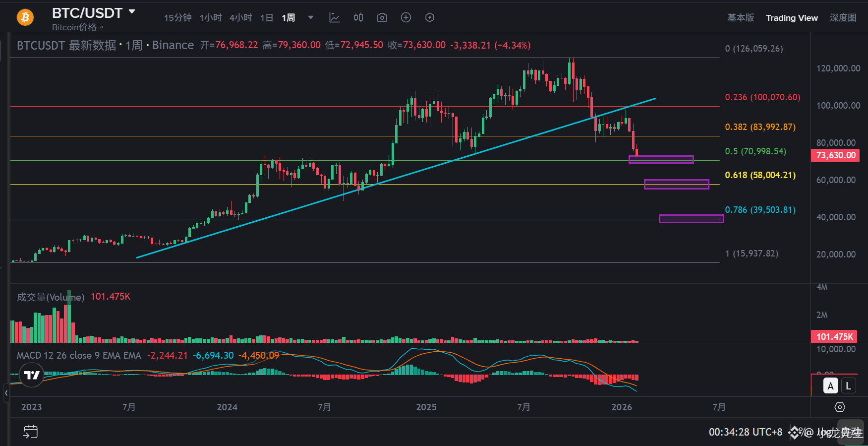868x446 pixels.
Task: Open chart settings hexagon icon in top toolbar
Action: [x=430, y=18]
